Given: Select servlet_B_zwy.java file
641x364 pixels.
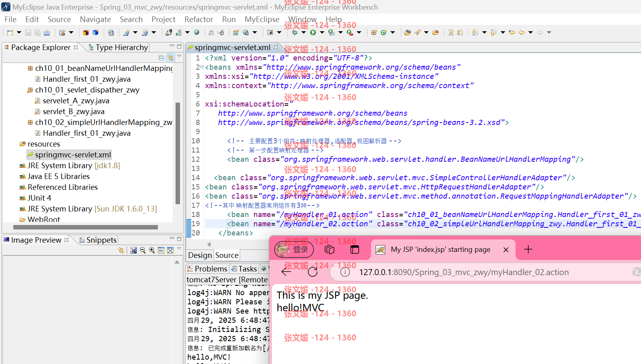Looking at the screenshot, I should [x=70, y=111].
